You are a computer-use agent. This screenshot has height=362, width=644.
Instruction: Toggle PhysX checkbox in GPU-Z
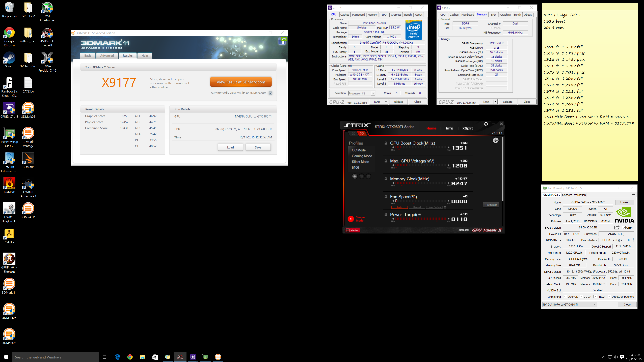pyautogui.click(x=595, y=297)
